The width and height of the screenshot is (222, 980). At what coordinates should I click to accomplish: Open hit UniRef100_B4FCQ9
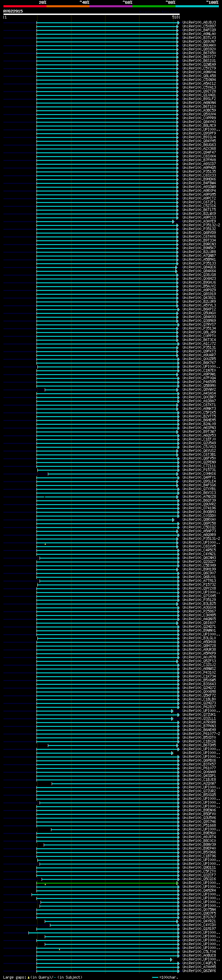[199, 30]
